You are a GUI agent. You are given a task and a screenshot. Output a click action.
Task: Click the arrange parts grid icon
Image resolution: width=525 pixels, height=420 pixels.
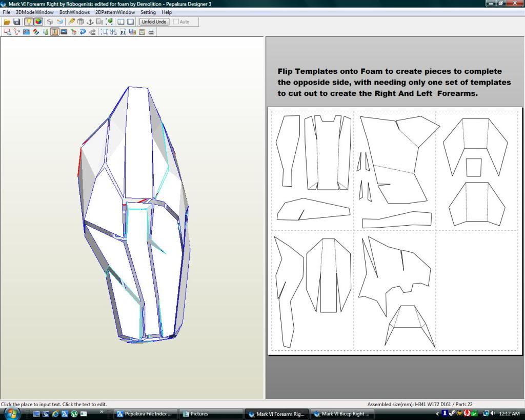click(113, 32)
